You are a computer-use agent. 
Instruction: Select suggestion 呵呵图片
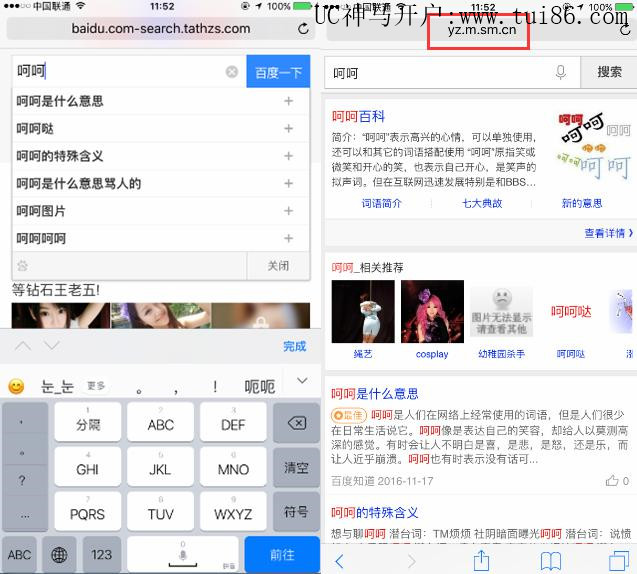(x=41, y=211)
